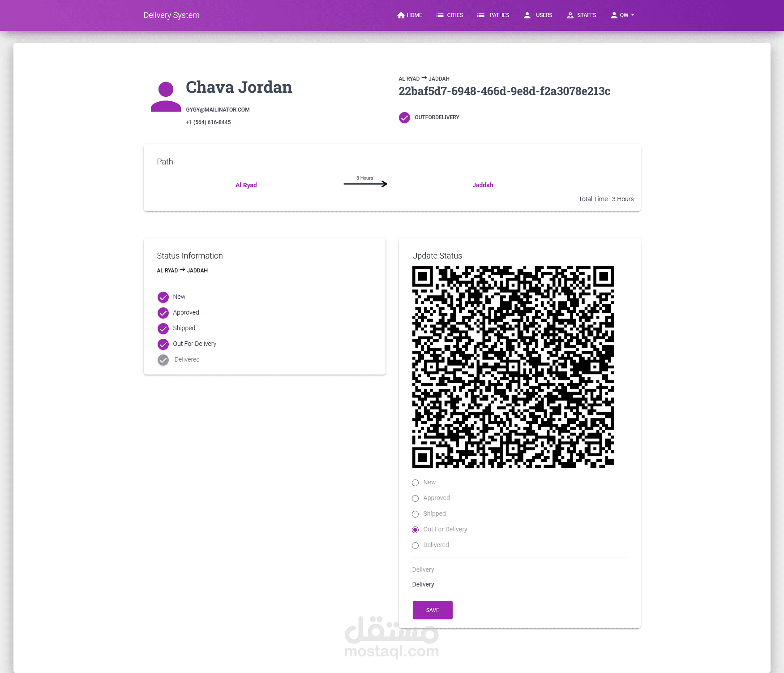Screen dimensions: 784x673
Task: Click the Delivered status list text
Action: [187, 359]
